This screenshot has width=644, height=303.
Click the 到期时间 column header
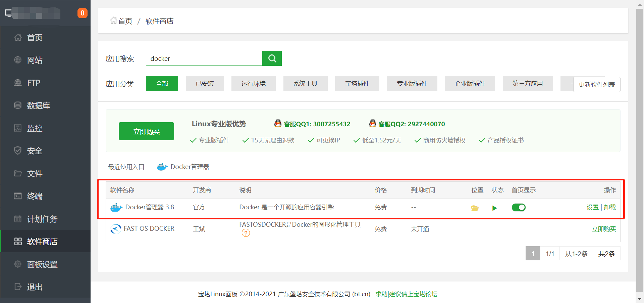(x=423, y=190)
